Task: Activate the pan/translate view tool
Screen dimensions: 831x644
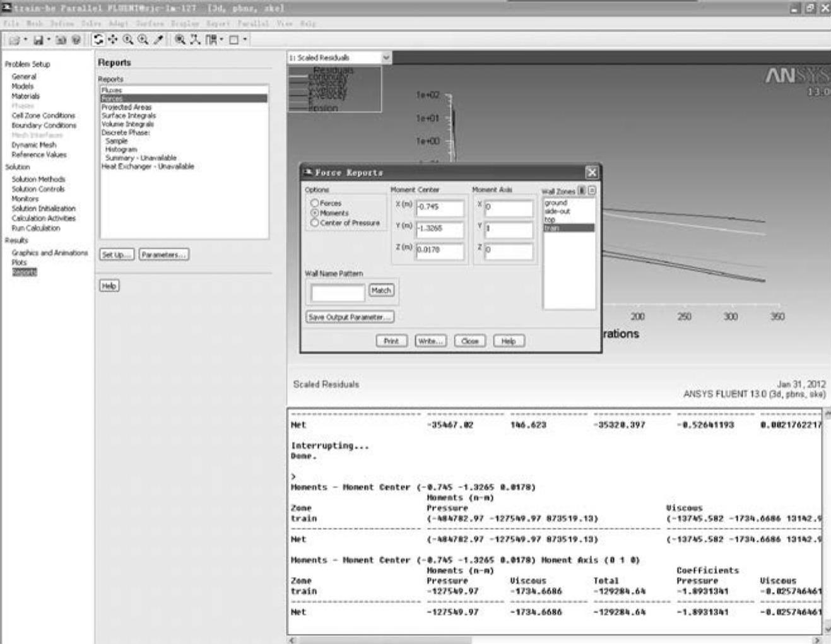Action: click(113, 40)
